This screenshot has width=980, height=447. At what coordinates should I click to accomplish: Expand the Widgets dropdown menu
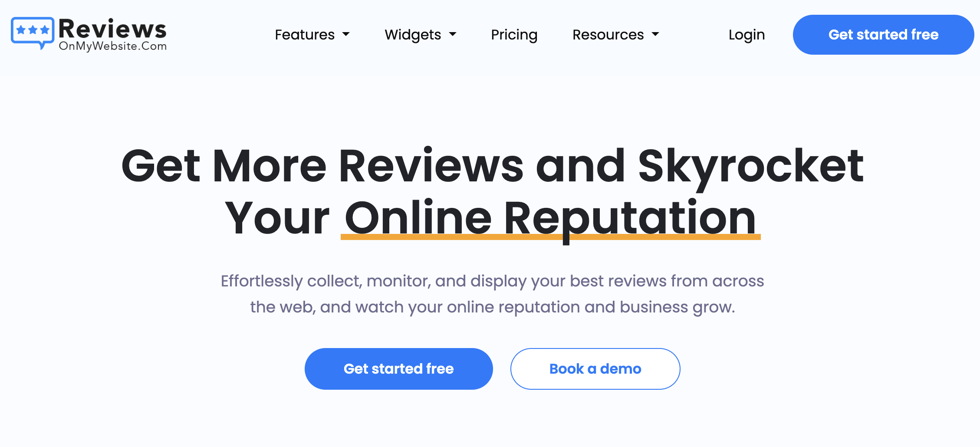click(x=420, y=35)
